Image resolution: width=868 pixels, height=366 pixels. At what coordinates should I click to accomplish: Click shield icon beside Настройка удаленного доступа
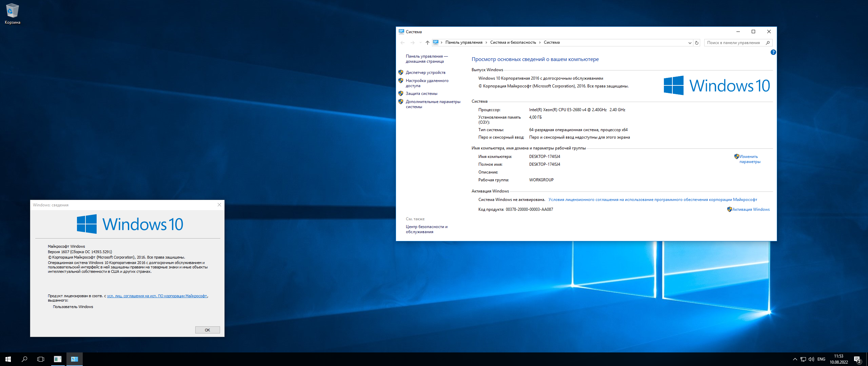click(x=401, y=81)
